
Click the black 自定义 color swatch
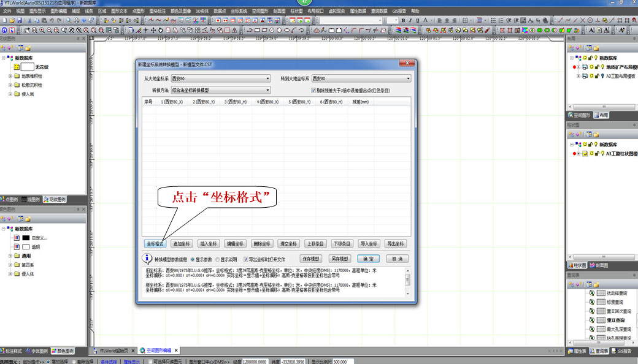point(26,238)
